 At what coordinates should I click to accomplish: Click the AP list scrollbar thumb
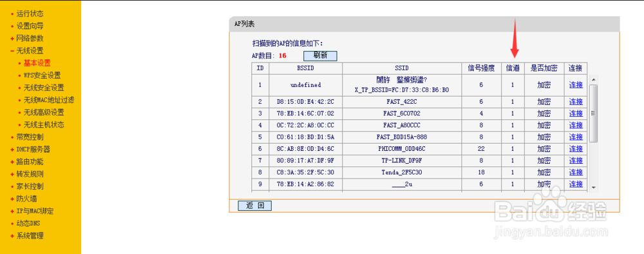[x=594, y=113]
